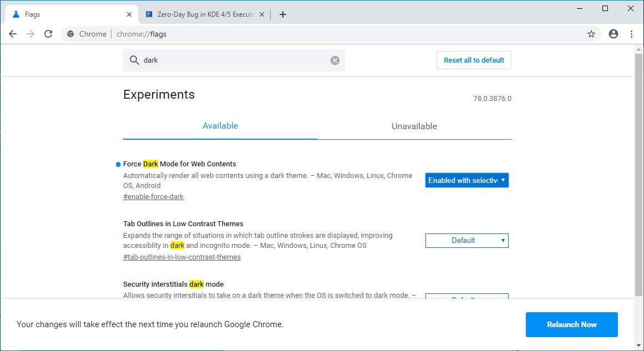Click the forward navigation arrow
644x351 pixels.
click(31, 34)
